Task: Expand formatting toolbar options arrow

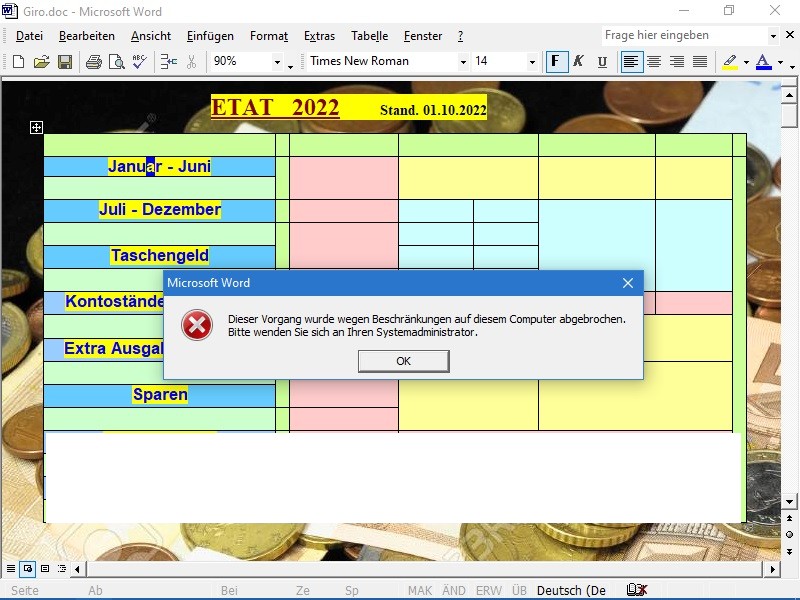Action: (x=792, y=66)
